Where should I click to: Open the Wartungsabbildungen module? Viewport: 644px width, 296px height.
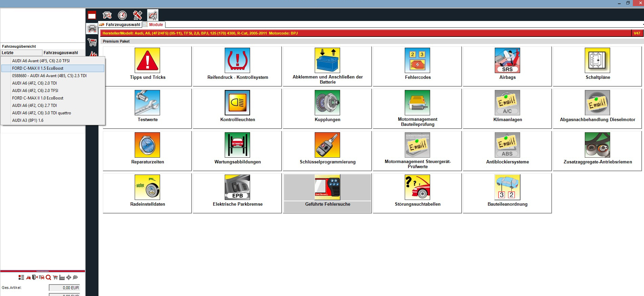click(237, 151)
